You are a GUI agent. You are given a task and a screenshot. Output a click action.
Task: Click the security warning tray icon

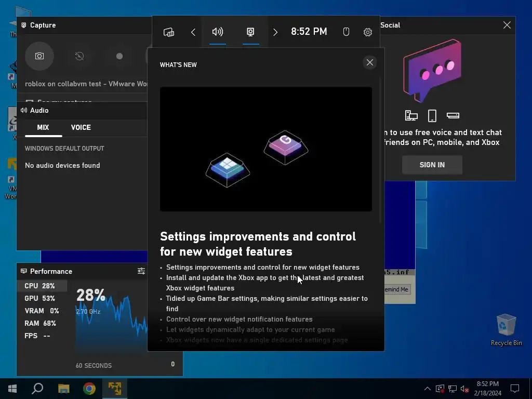coord(440,389)
